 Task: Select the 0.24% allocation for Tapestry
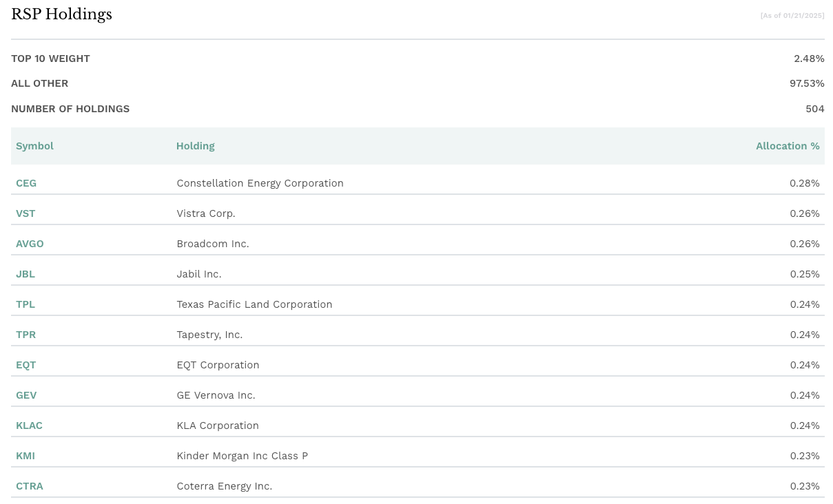point(805,335)
